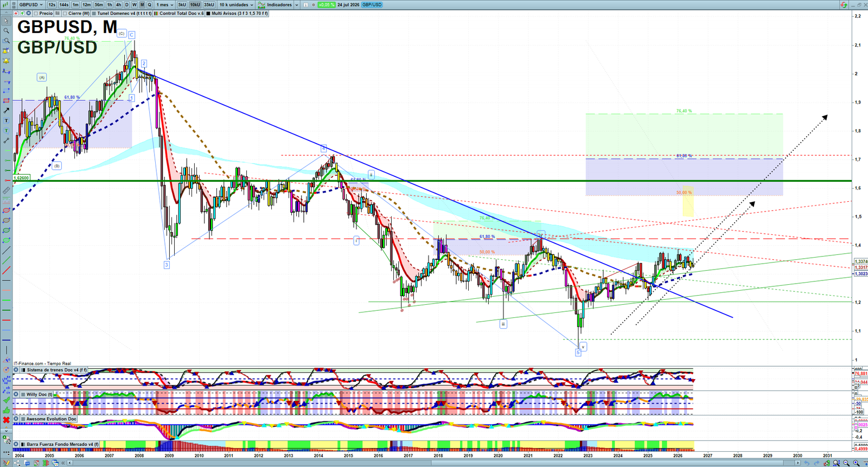Select the cursor pointer tool
Screen dimensions: 868x467
[6, 21]
